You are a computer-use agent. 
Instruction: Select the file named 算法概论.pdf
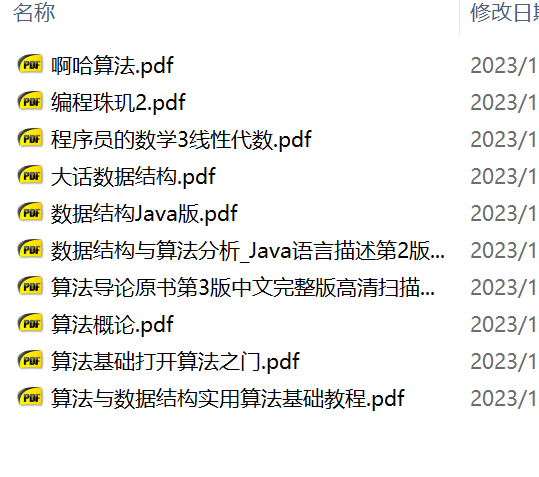click(112, 324)
